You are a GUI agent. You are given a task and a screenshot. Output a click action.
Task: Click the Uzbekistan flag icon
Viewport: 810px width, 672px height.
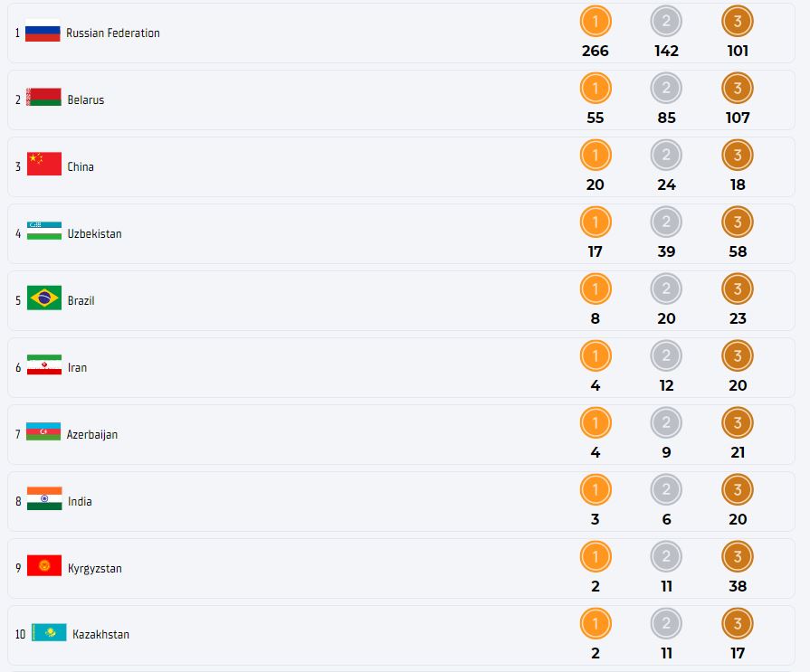(44, 232)
